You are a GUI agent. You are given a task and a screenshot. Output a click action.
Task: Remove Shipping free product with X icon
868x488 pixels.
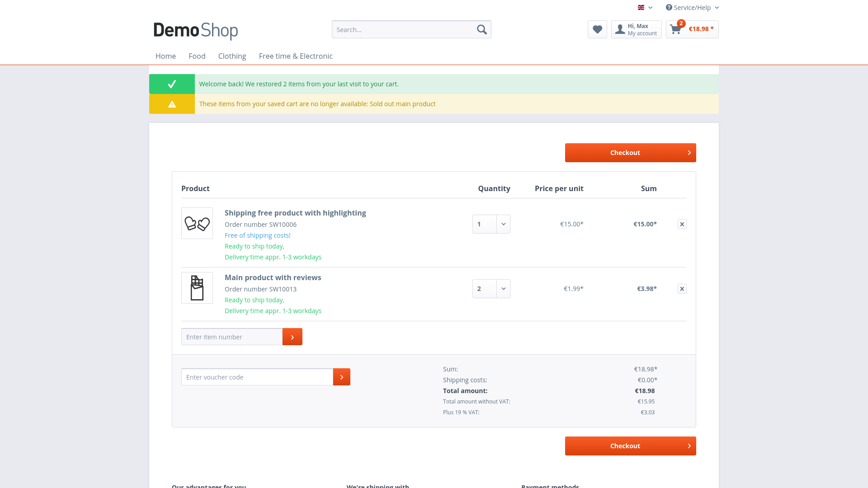click(x=682, y=224)
